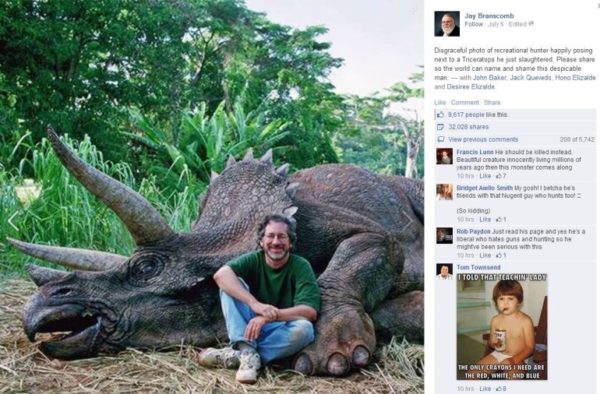Click the comment bubble icon for previous comments
Image resolution: width=600 pixels, height=394 pixels.
[x=441, y=139]
